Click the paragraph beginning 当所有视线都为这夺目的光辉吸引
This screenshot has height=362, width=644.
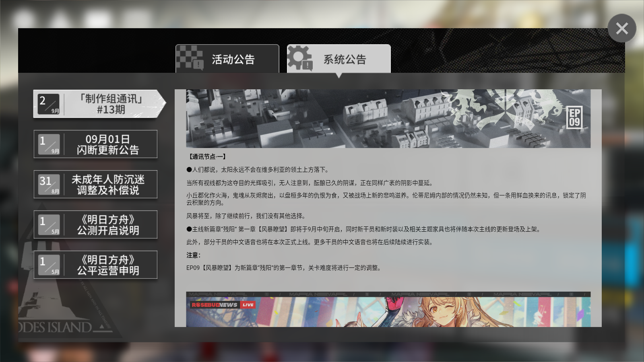[x=311, y=183]
